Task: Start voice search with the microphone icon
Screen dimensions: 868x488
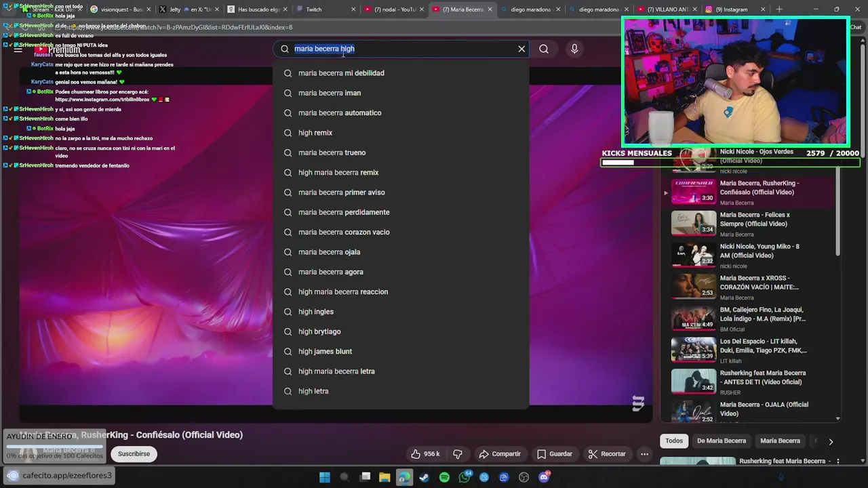Action: click(x=574, y=49)
